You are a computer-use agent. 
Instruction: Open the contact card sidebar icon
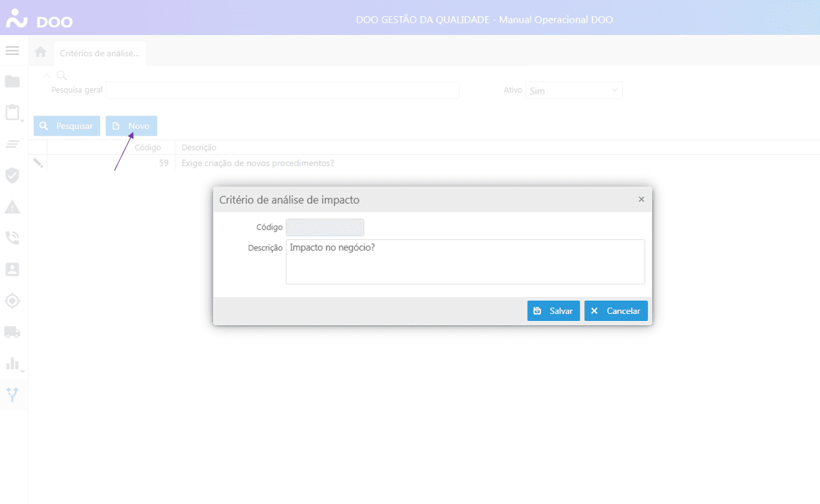click(12, 270)
